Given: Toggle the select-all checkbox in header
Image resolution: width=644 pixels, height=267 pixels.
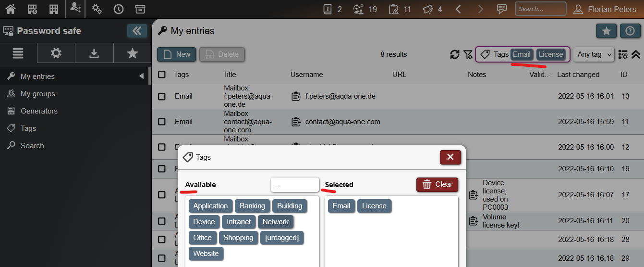Looking at the screenshot, I should click(x=162, y=75).
